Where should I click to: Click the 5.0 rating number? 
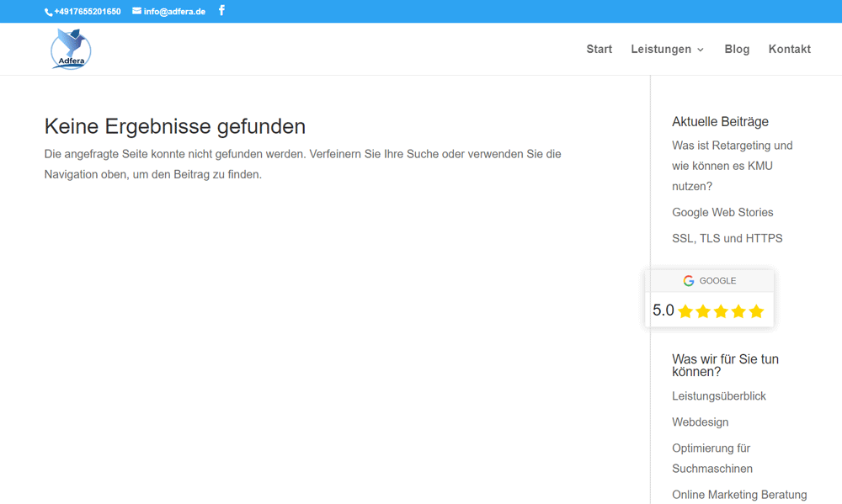tap(663, 310)
